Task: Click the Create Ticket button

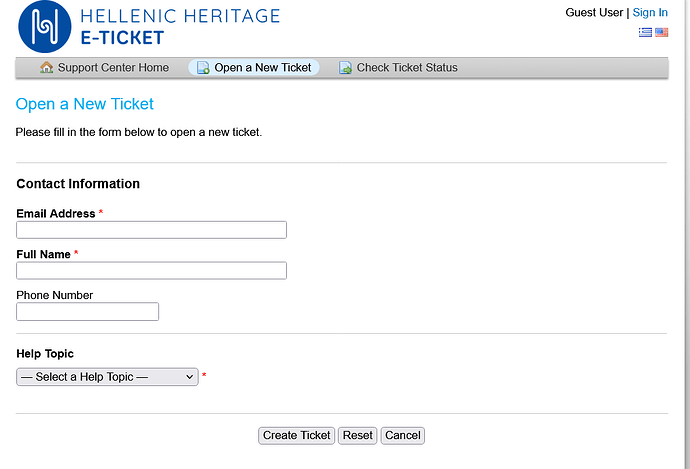Action: (x=297, y=436)
